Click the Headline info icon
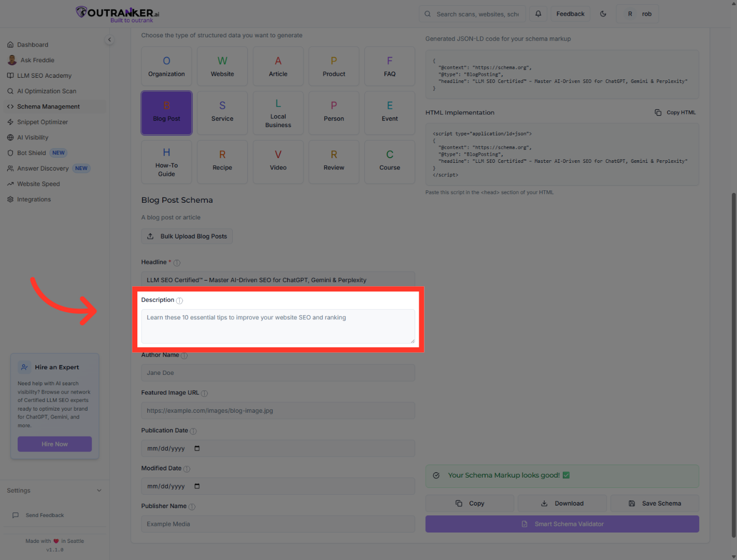The width and height of the screenshot is (737, 560). (x=177, y=263)
